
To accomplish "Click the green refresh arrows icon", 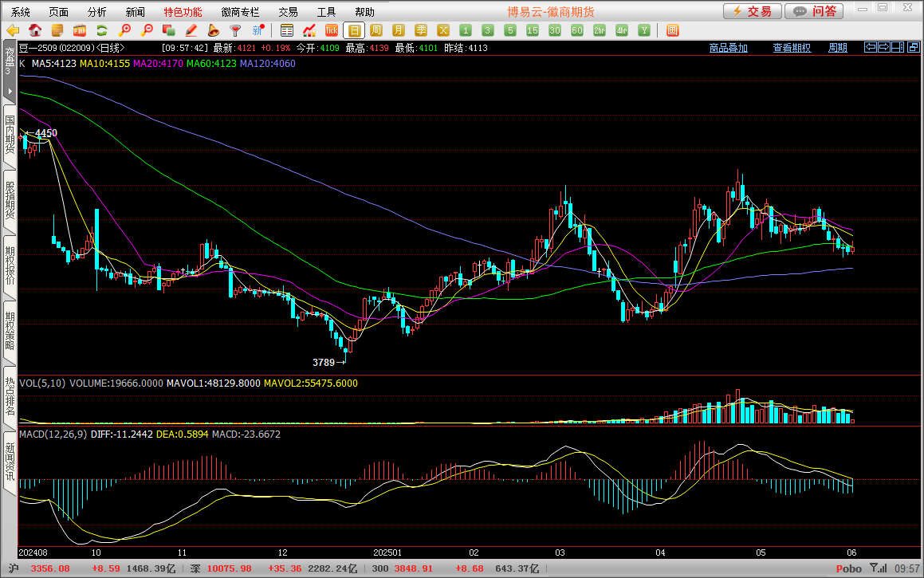I will (x=101, y=30).
